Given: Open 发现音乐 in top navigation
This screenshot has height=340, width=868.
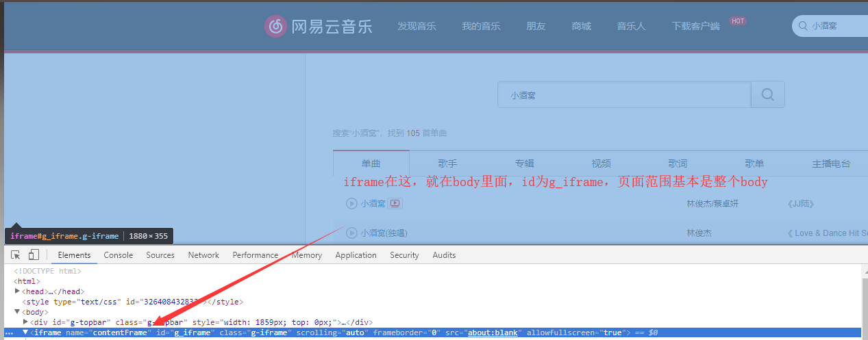Looking at the screenshot, I should coord(417,26).
